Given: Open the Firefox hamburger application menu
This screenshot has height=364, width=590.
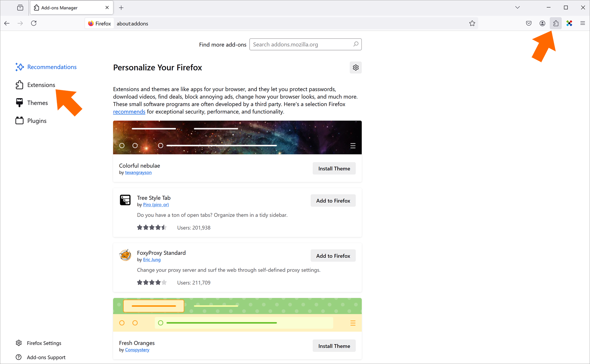Looking at the screenshot, I should point(583,23).
